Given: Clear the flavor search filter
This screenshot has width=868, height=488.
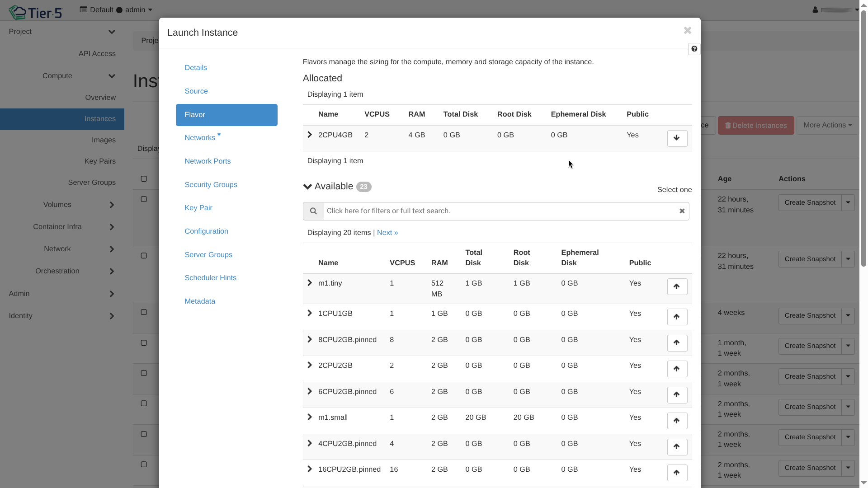Looking at the screenshot, I should (682, 211).
